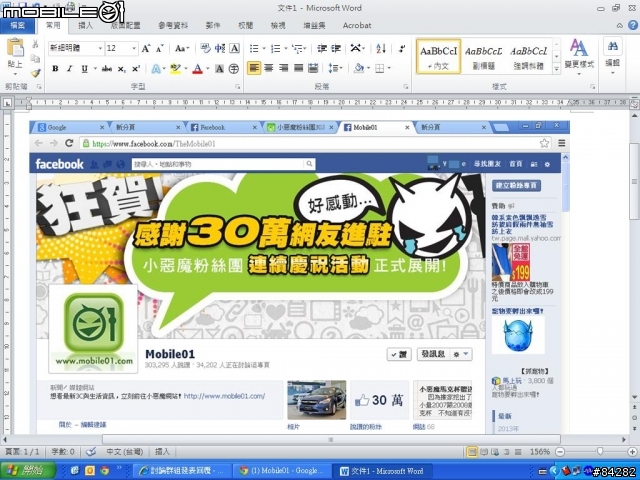Open the 插入 ribbon tab
Image resolution: width=640 pixels, height=480 pixels.
tap(85, 25)
